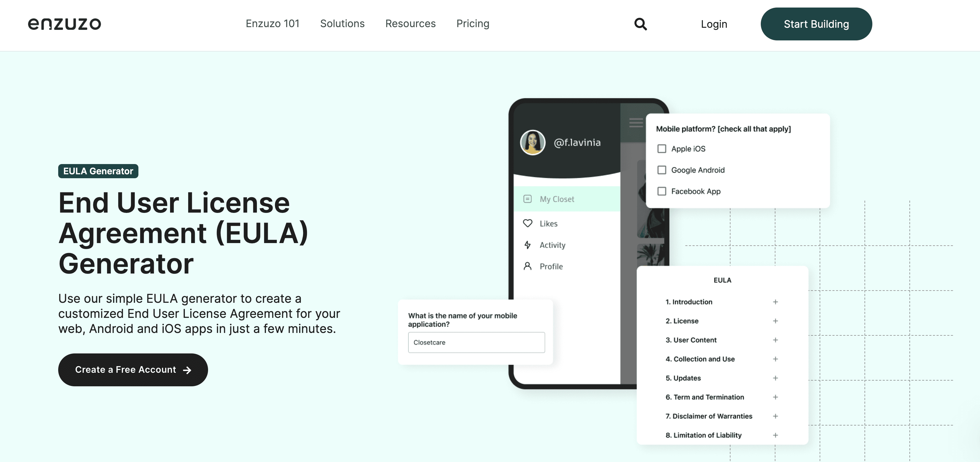Check the Apple iOS checkbox
980x462 pixels.
tap(661, 148)
